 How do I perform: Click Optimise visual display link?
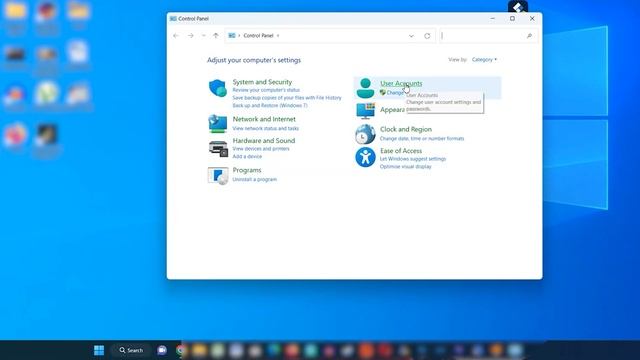click(405, 167)
